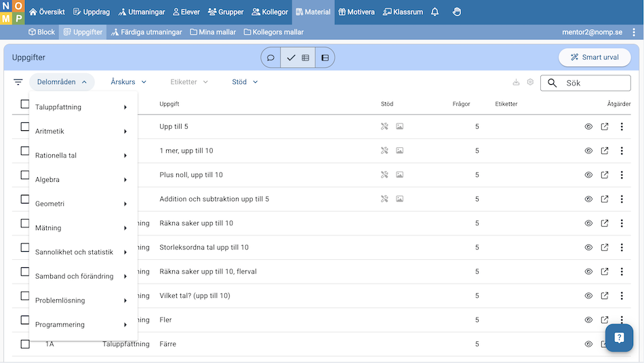Open the Klassrum tab in top navigation
The image size is (644, 363).
pyautogui.click(x=403, y=12)
